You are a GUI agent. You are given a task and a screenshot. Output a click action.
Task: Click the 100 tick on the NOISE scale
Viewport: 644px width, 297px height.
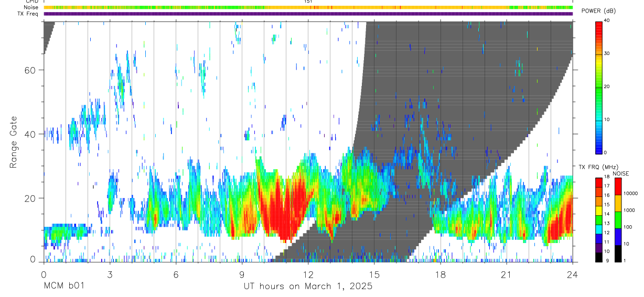click(629, 228)
